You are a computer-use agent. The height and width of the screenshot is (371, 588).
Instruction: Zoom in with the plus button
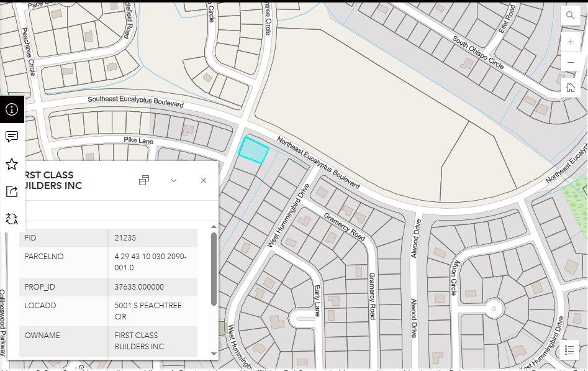(570, 42)
